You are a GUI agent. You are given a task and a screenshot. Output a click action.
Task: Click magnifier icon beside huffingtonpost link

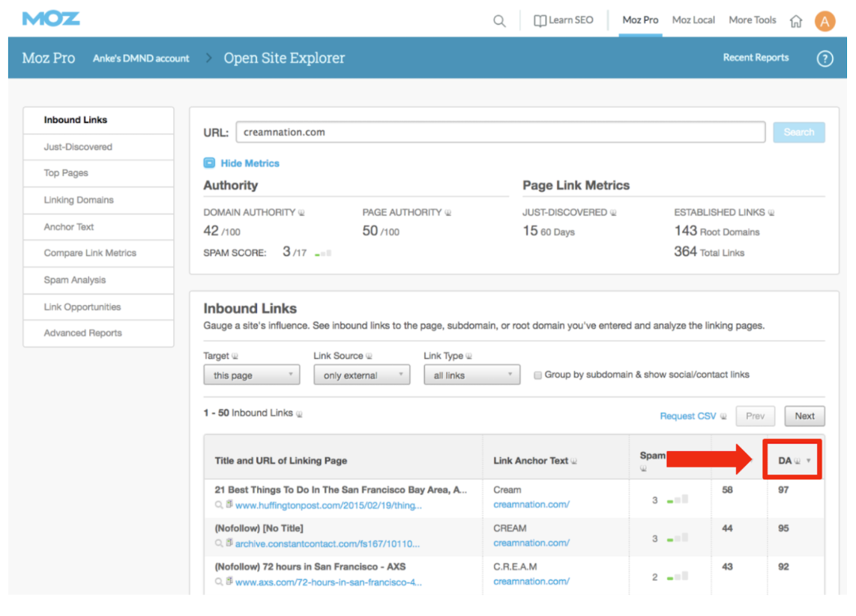pos(220,505)
